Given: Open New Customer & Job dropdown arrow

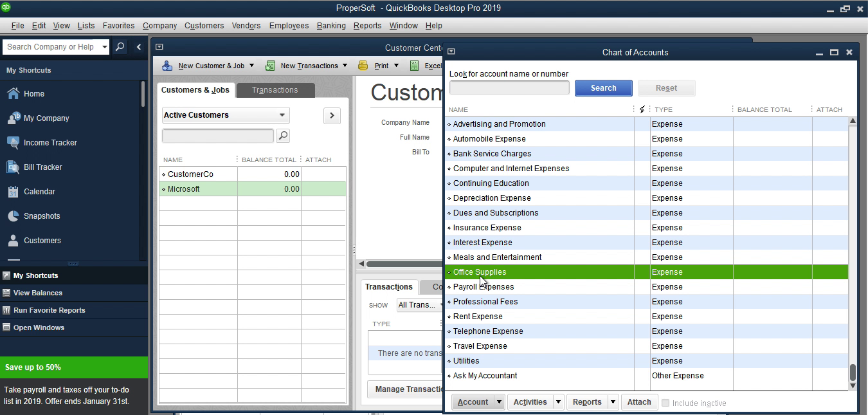Looking at the screenshot, I should point(251,66).
